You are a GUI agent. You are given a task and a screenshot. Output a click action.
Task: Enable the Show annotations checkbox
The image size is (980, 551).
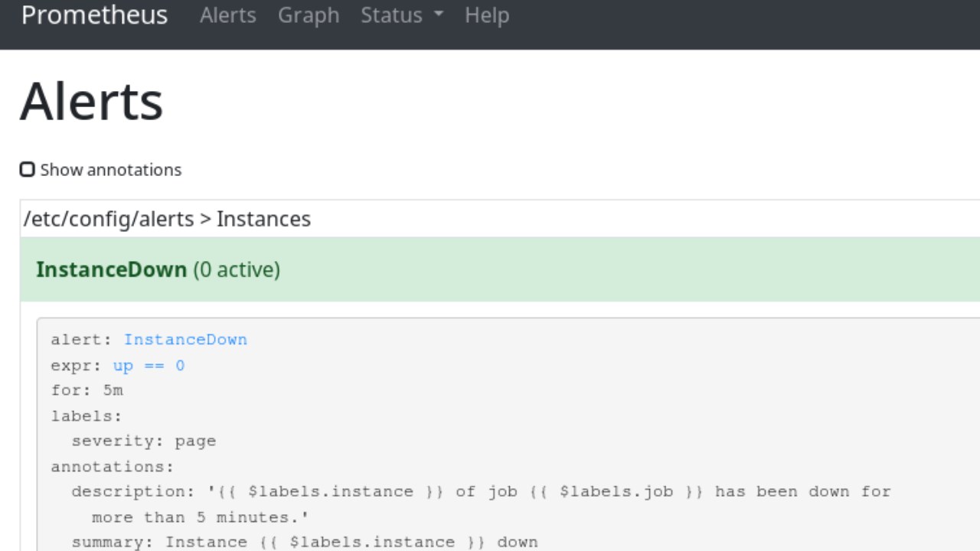coord(28,169)
